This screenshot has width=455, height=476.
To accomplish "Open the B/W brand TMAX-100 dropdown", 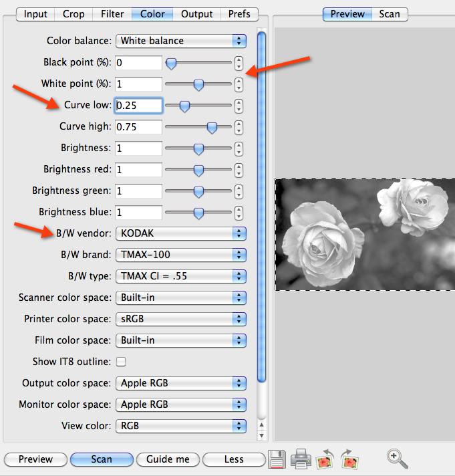I will (181, 255).
